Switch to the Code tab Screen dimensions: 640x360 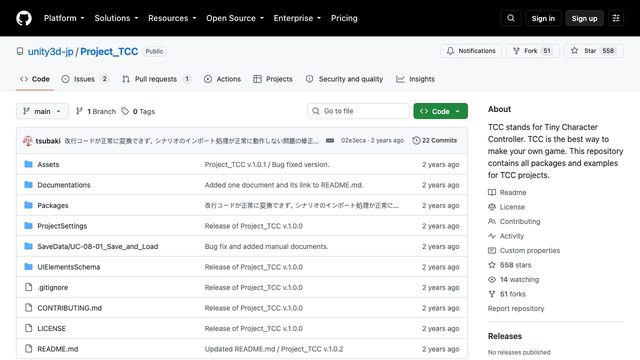35,79
